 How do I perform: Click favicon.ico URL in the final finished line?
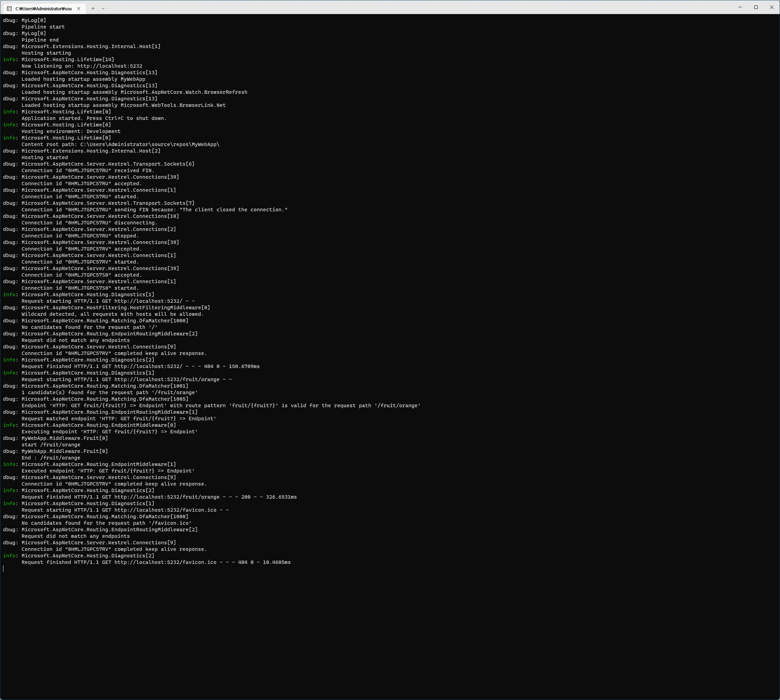165,562
